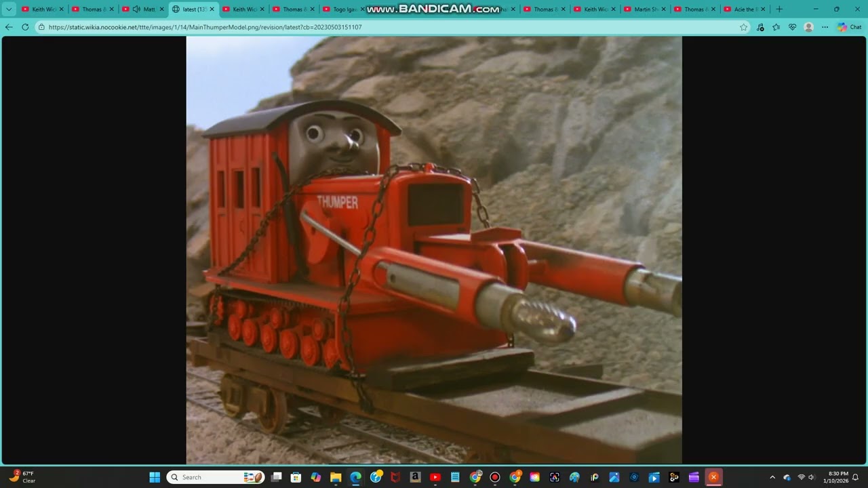Open Notepad from the taskbar
Viewport: 868px width, 488px height.
[455, 477]
